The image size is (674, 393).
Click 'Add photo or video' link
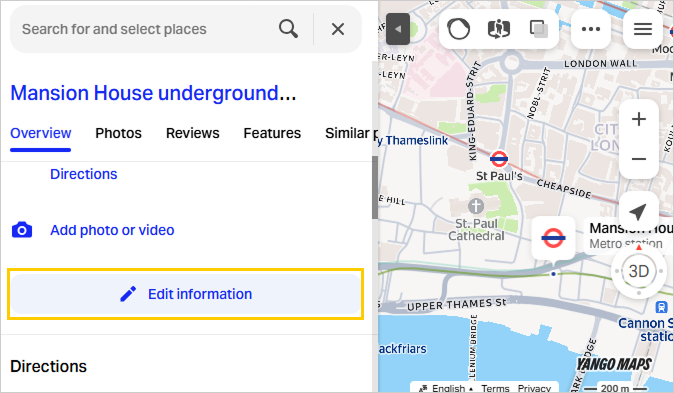[x=112, y=230]
